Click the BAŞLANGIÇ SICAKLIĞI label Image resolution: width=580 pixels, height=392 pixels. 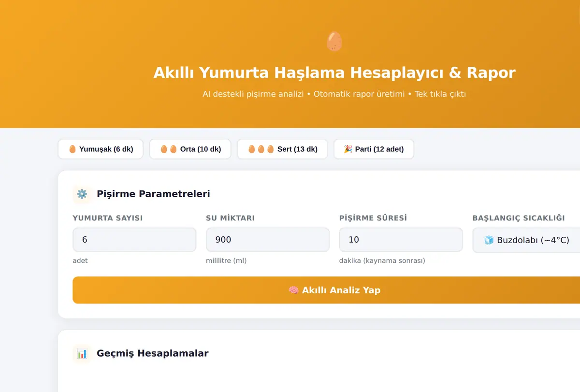tap(519, 218)
